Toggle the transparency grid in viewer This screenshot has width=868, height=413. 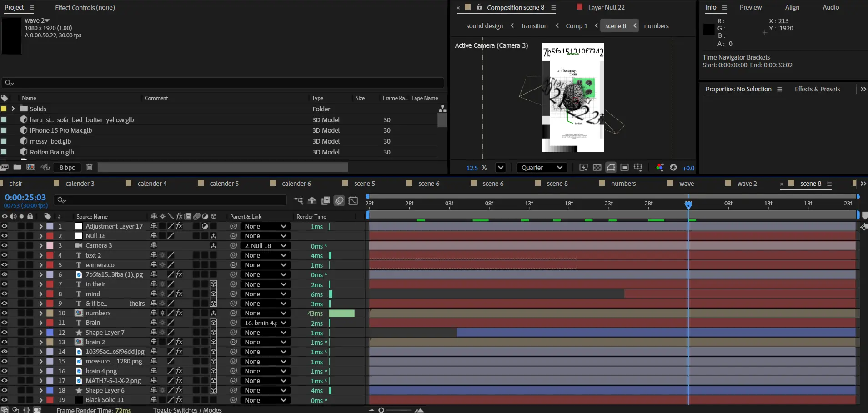[x=597, y=168]
